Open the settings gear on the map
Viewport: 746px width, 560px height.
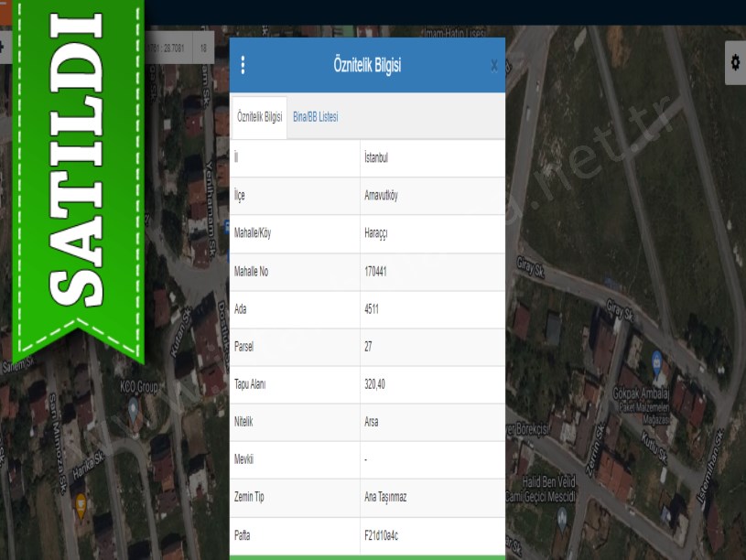(x=734, y=62)
